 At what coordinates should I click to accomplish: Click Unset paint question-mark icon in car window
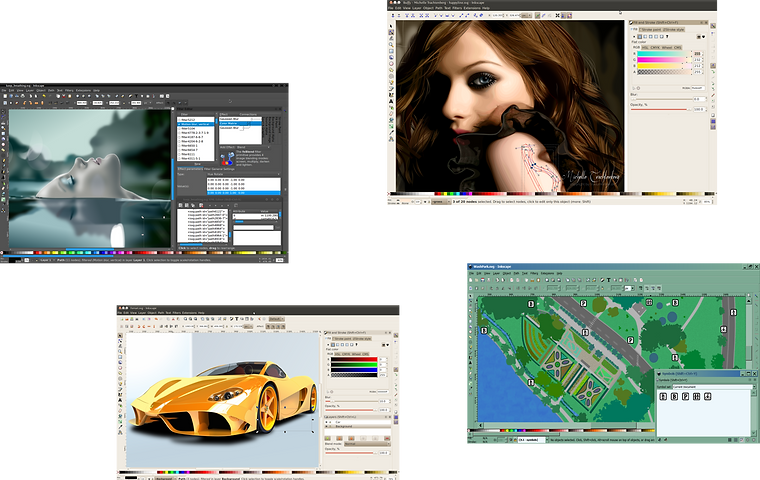[x=356, y=345]
